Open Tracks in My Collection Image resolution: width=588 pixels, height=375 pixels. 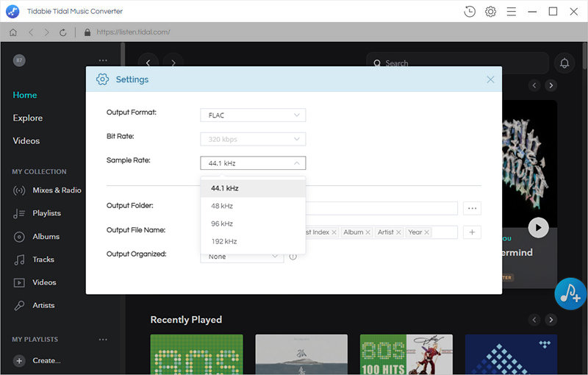[33, 259]
